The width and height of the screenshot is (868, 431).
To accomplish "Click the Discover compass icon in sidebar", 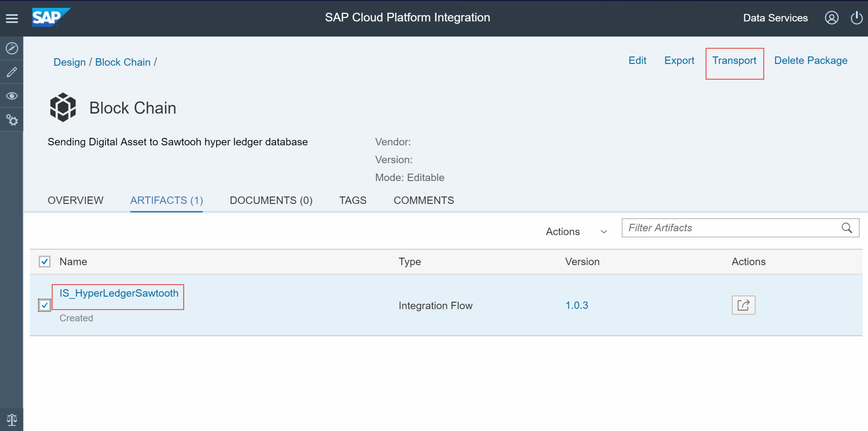I will (12, 48).
